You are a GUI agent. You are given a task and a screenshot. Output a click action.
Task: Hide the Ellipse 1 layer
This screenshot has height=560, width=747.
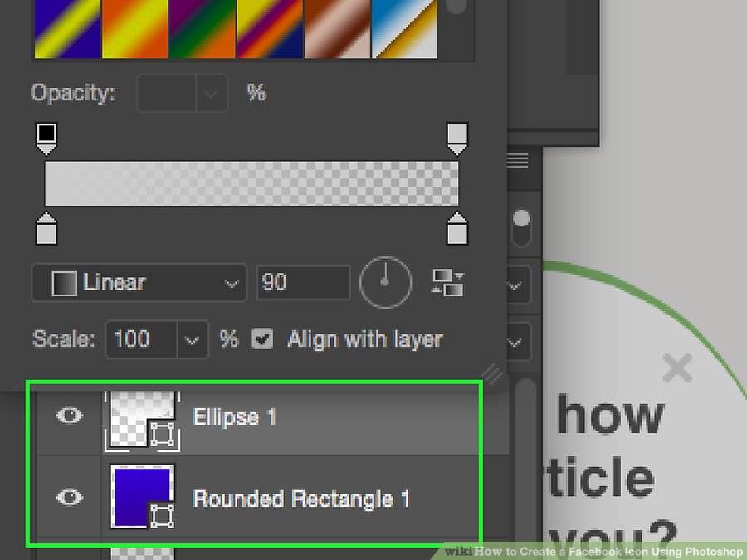(x=70, y=415)
